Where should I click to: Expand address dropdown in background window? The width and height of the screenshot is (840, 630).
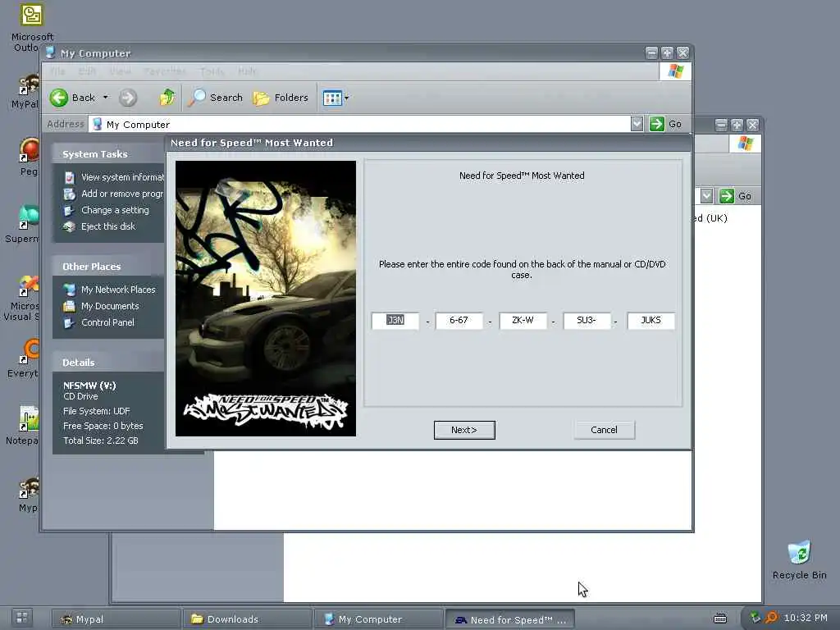[706, 196]
